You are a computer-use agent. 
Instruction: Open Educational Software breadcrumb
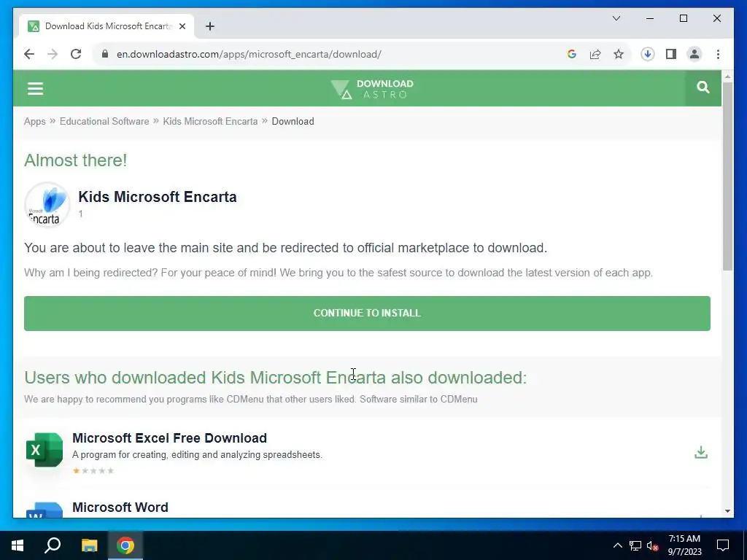pyautogui.click(x=104, y=122)
